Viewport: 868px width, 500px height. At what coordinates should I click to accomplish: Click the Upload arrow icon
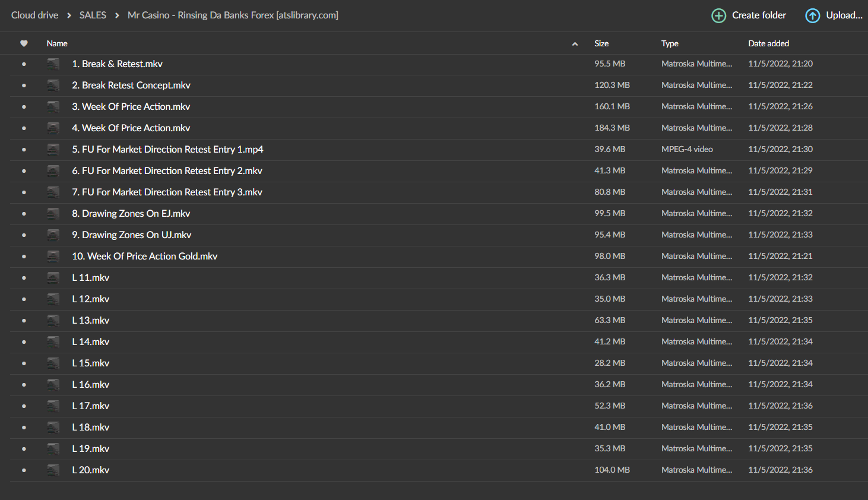click(812, 15)
